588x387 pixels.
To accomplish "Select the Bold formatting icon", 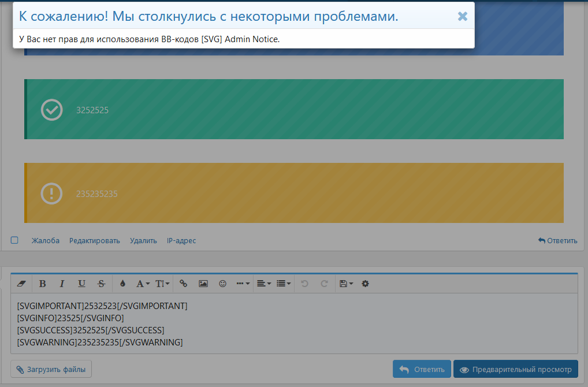I will click(x=42, y=284).
